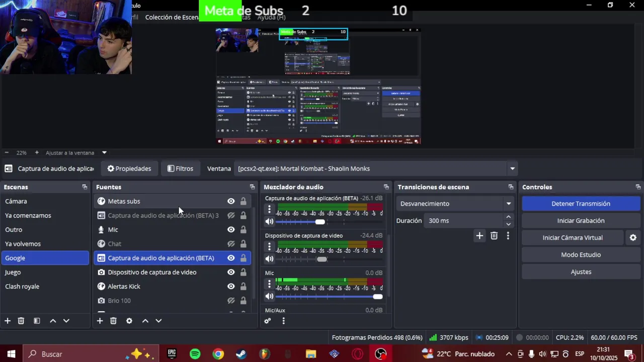Select the Cámara scene
Screen dimensions: 644x362
(x=45, y=201)
